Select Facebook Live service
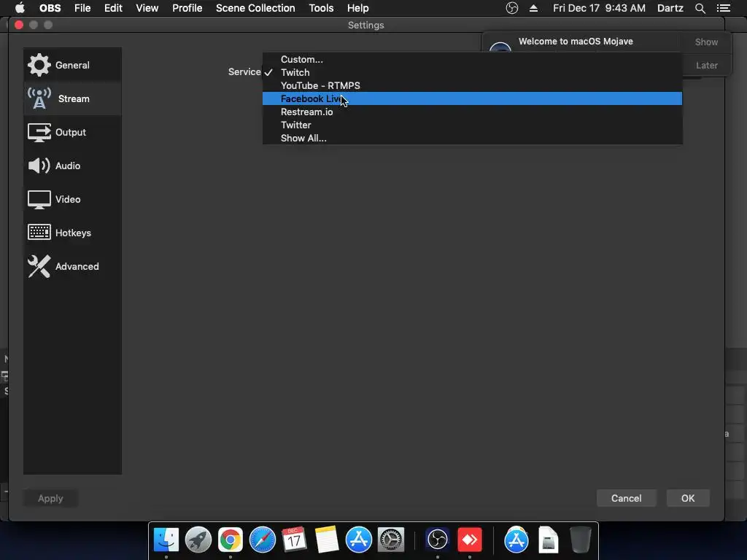 click(x=472, y=98)
